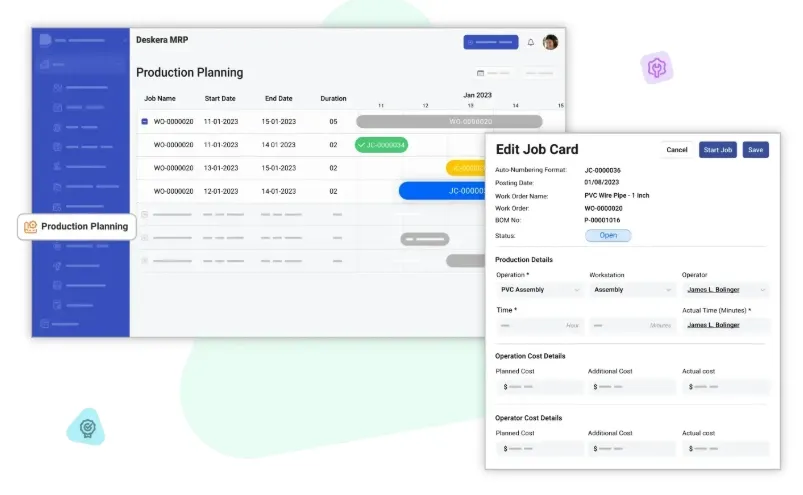Screen dimensions: 803x495
Task: Click the Jan 2023 timeline header
Action: pos(477,95)
